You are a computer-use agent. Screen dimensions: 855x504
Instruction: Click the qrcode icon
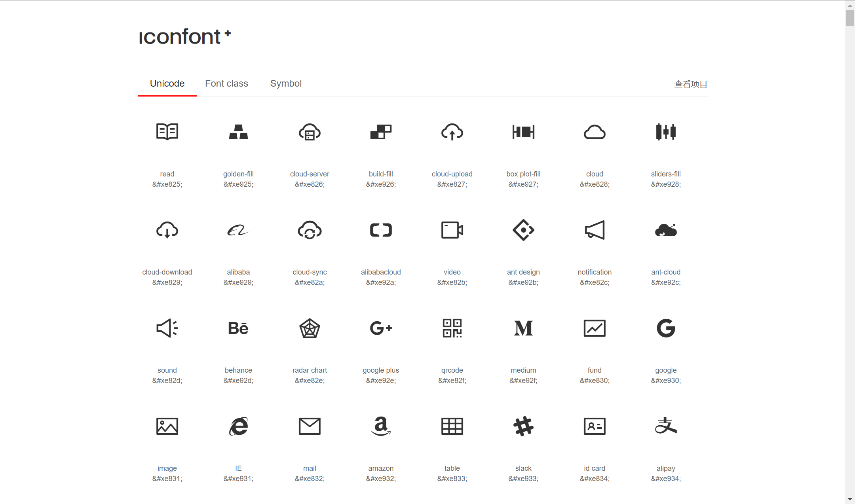click(452, 328)
